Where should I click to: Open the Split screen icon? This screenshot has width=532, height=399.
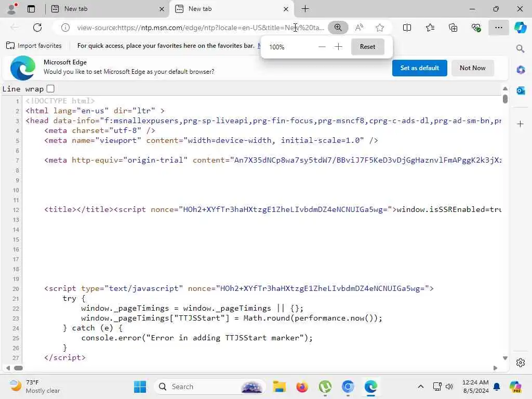point(407,28)
